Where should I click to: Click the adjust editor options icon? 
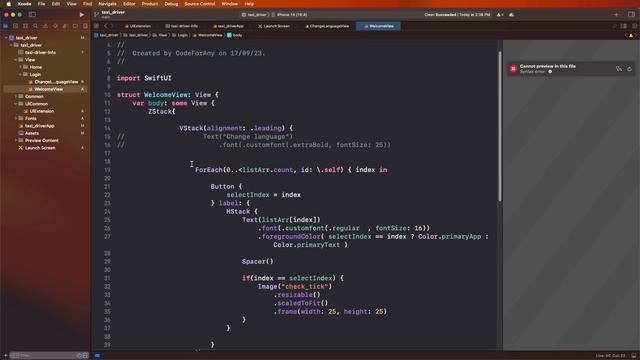coord(624,26)
